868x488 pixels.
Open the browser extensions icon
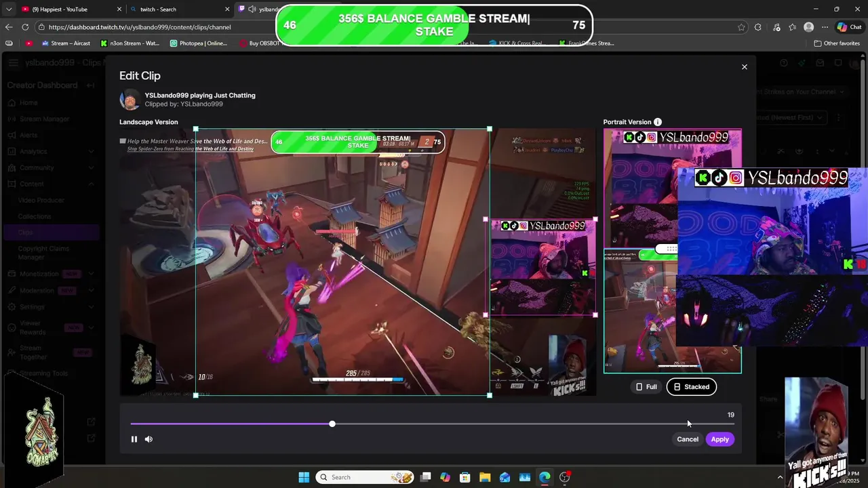click(x=758, y=27)
